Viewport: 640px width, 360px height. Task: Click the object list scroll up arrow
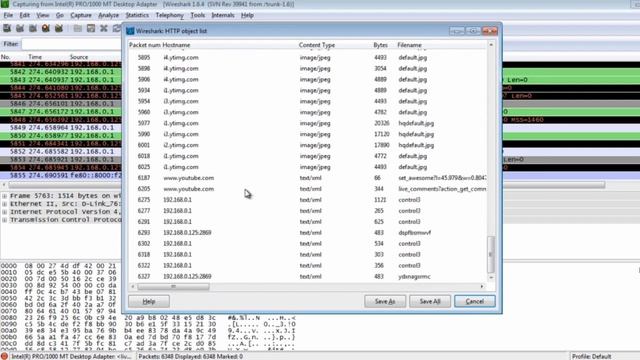491,44
